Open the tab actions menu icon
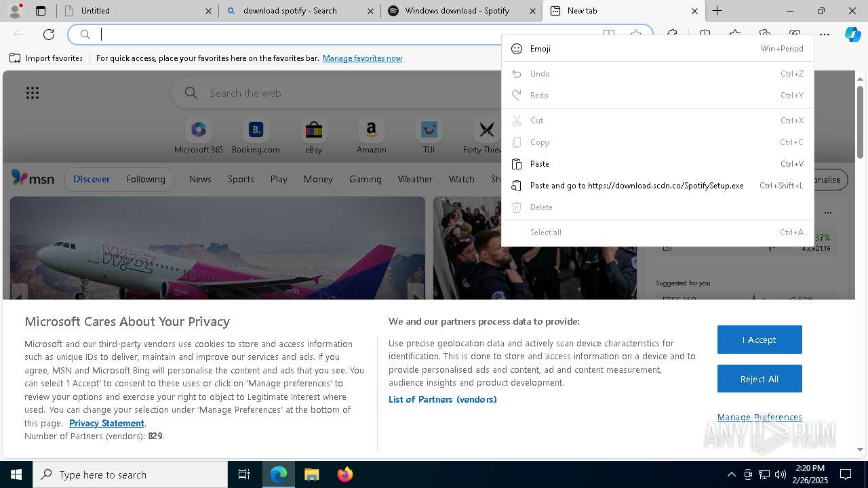The image size is (868, 488). pyautogui.click(x=41, y=11)
